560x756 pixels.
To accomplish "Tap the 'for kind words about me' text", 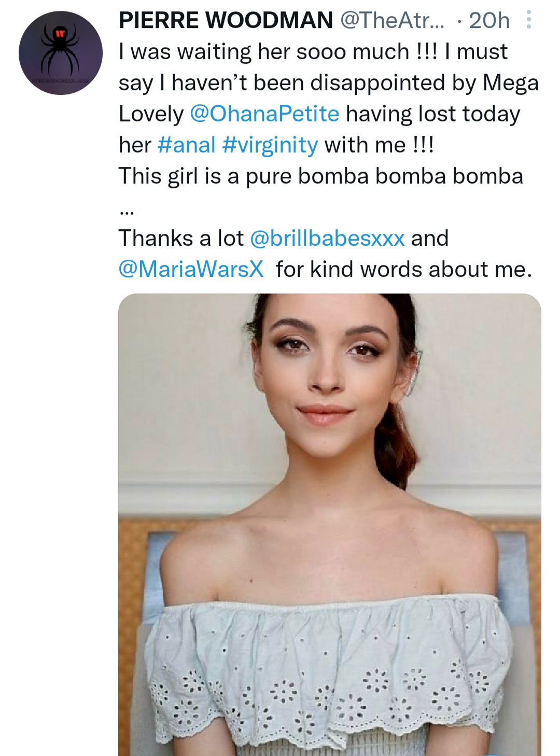I will click(x=403, y=269).
